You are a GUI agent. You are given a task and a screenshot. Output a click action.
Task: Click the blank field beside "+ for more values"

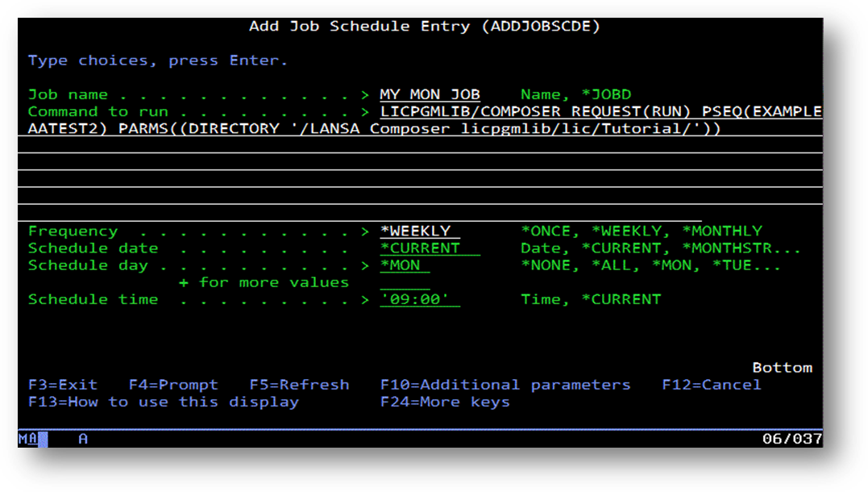[405, 282]
